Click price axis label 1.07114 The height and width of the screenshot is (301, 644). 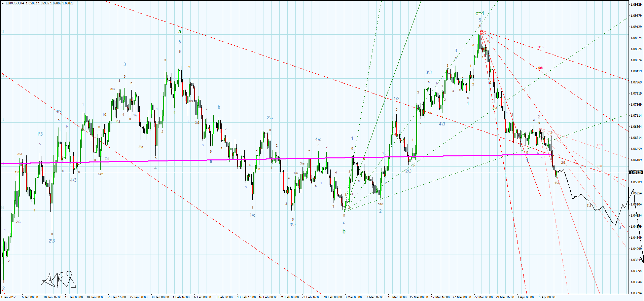(636, 116)
